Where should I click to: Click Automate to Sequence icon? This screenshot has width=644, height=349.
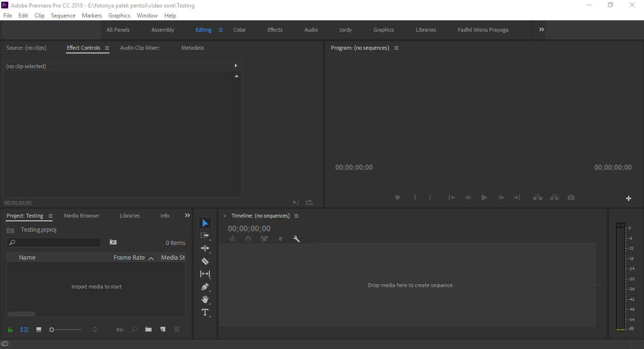click(x=120, y=329)
